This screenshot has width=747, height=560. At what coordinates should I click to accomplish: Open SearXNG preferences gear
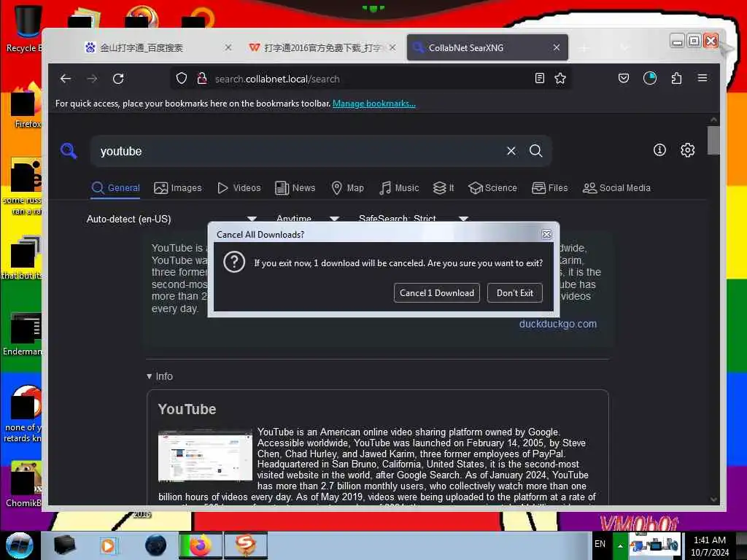tap(687, 150)
